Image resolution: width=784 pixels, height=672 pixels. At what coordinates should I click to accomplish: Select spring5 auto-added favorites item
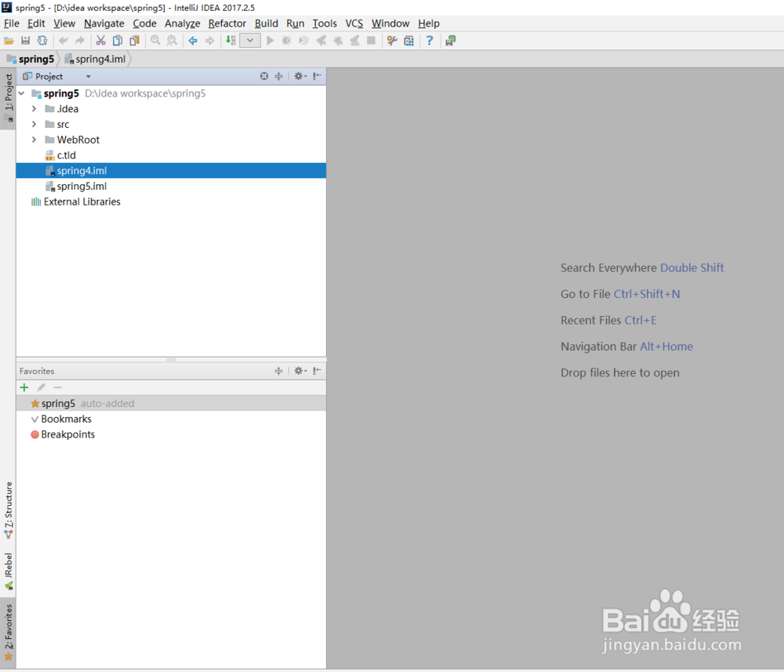171,404
